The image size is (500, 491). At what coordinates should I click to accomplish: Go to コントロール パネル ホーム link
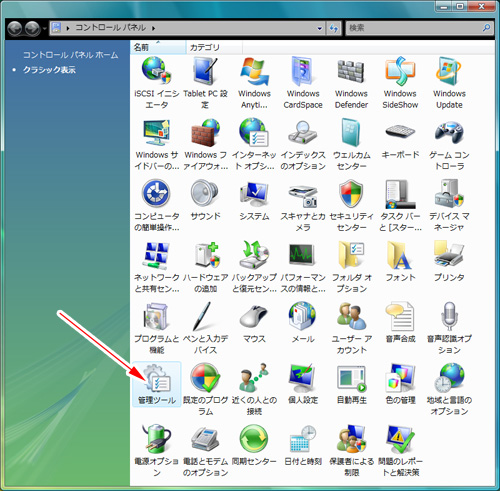(70, 55)
